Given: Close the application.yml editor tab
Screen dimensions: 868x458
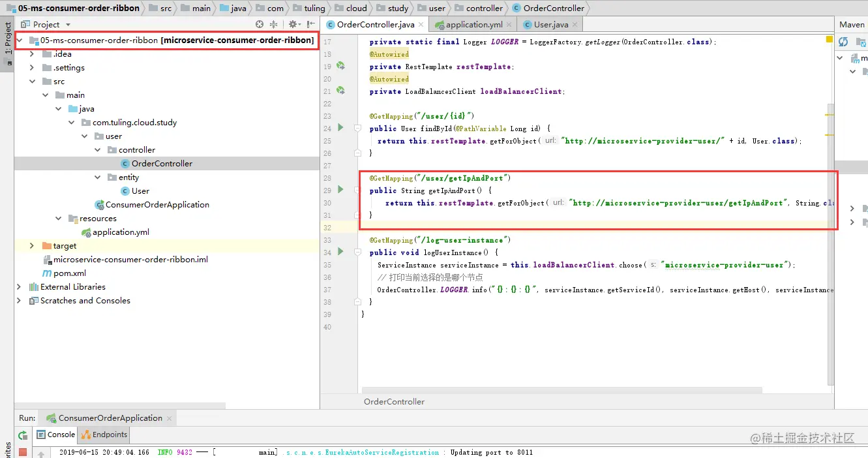Looking at the screenshot, I should coord(510,25).
